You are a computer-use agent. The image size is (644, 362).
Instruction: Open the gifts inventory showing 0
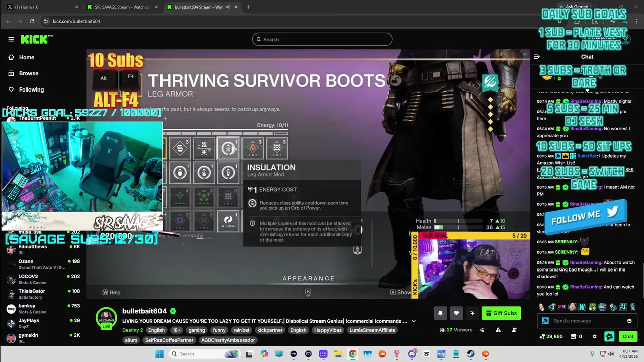click(x=576, y=336)
